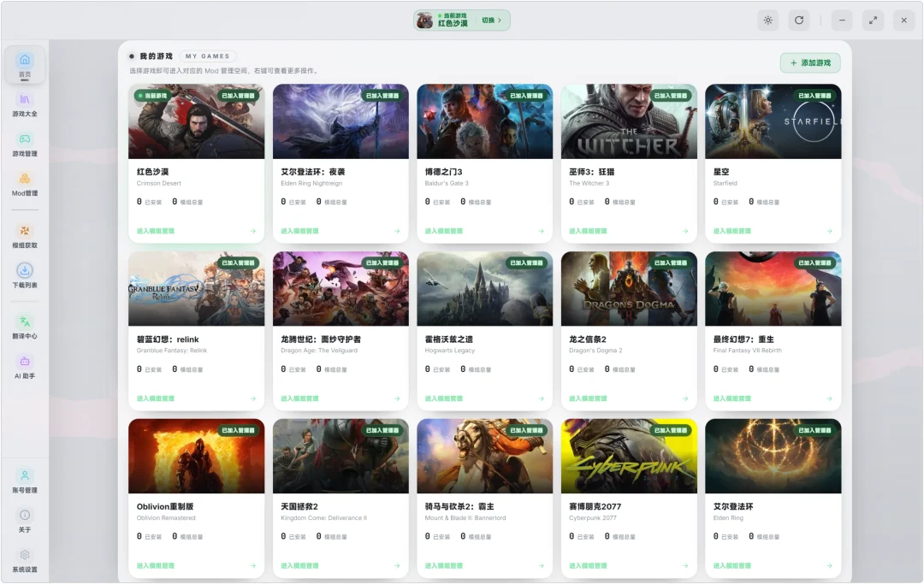Screen dimensions: 924x584
Task: Click the 巫师3：狂猎 card's arrow icon
Action: click(685, 231)
